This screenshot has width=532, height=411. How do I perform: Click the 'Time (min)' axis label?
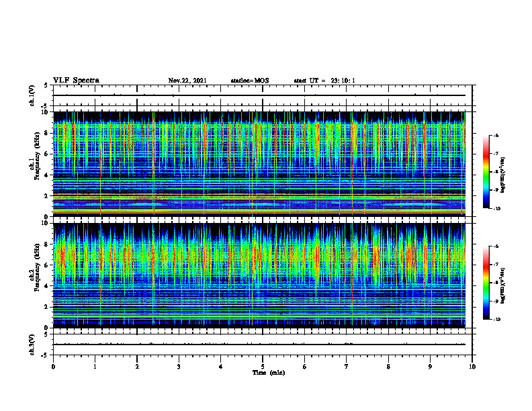269,373
